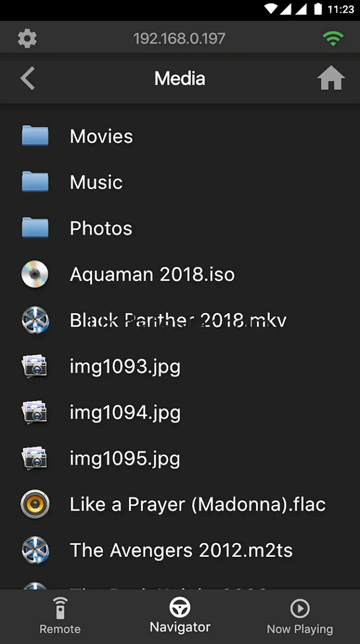Click the camera icon beside img1095.jpg
The width and height of the screenshot is (360, 644).
(x=35, y=459)
